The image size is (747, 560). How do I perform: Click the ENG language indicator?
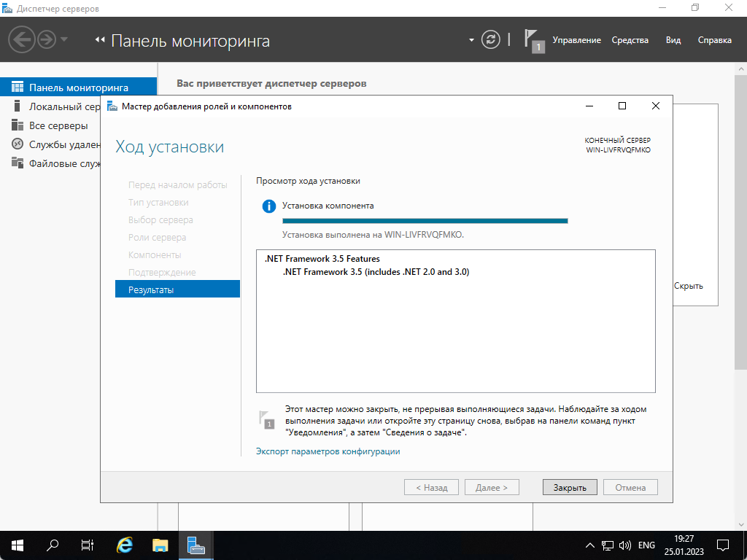646,545
